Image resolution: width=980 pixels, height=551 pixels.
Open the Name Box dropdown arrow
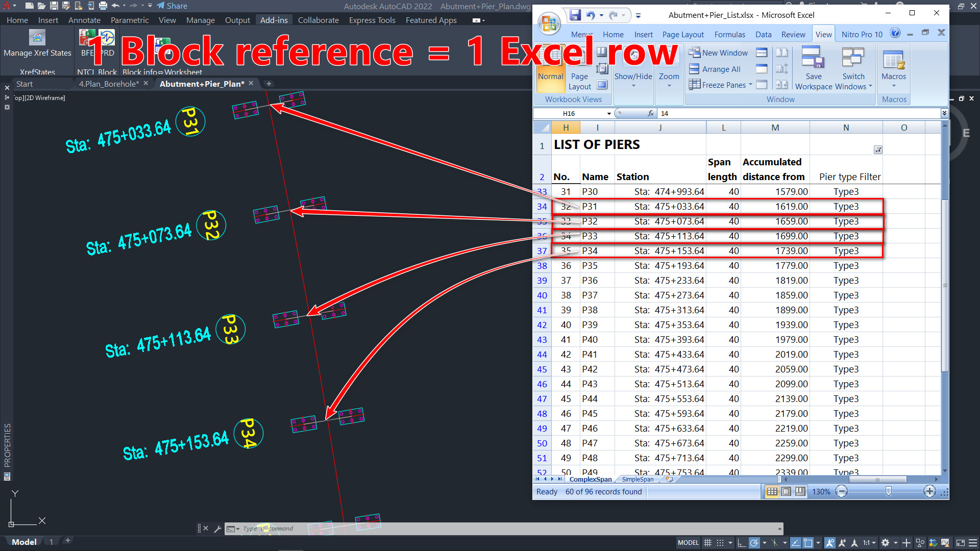coord(608,114)
